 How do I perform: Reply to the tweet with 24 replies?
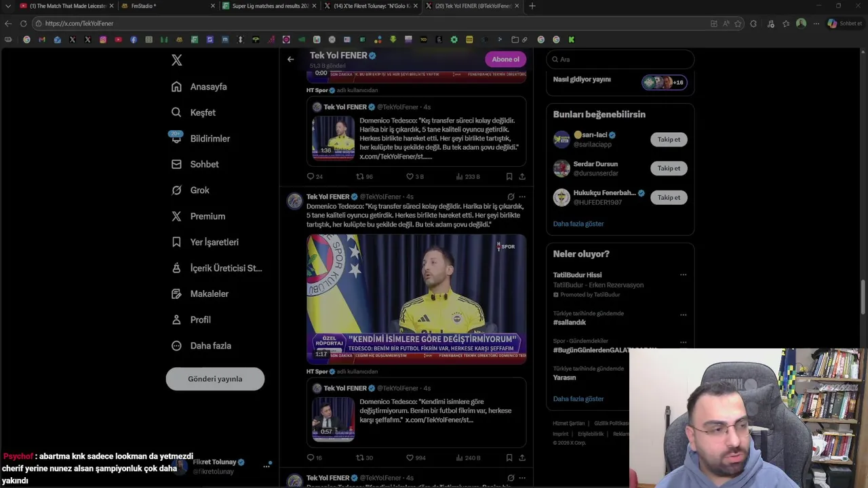point(315,176)
